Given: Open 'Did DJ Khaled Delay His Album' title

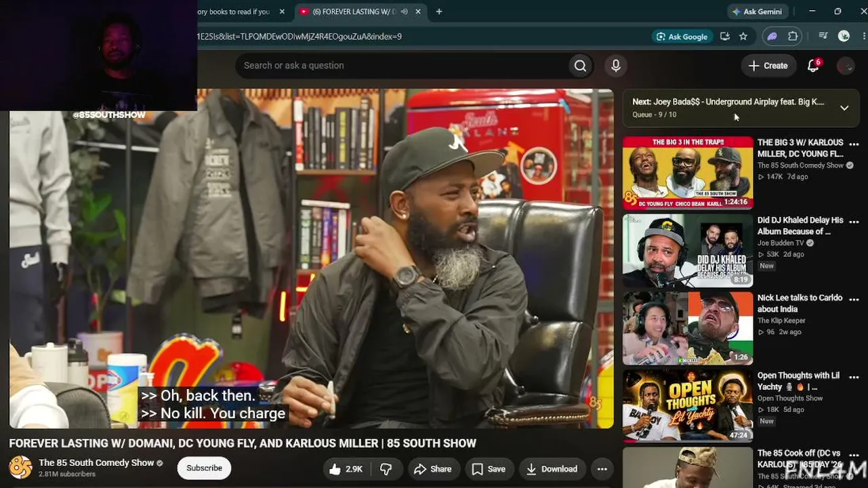Looking at the screenshot, I should 800,226.
